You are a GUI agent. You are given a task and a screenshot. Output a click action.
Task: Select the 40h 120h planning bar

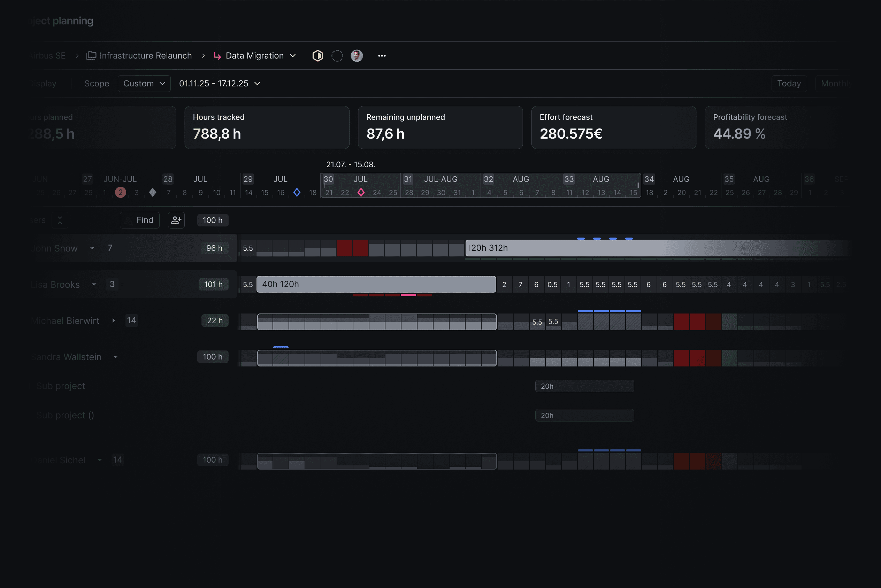pyautogui.click(x=376, y=284)
